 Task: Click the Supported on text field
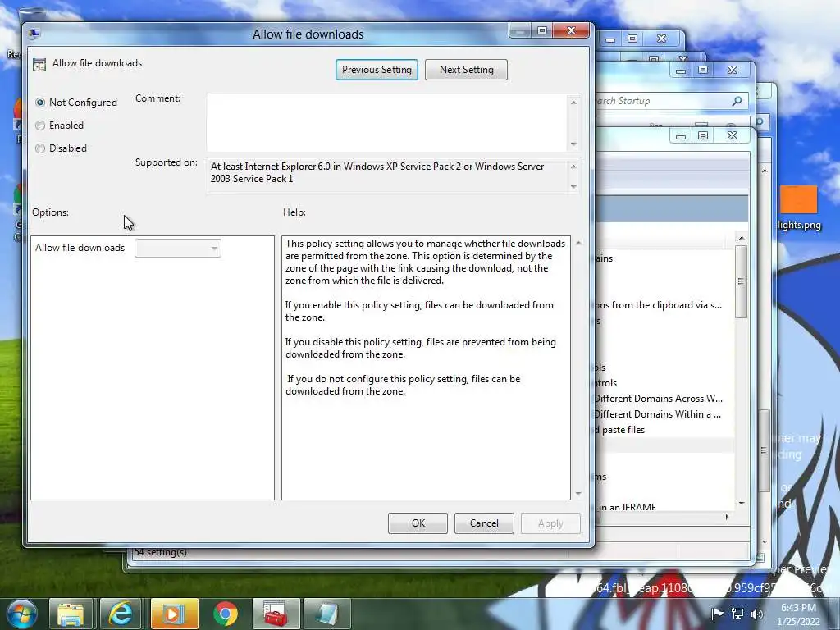pos(387,175)
